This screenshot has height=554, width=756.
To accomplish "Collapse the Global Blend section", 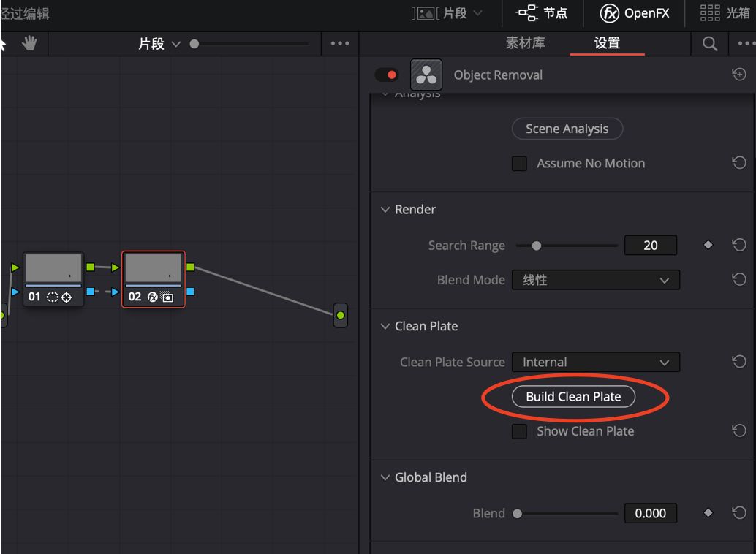I will pos(385,477).
